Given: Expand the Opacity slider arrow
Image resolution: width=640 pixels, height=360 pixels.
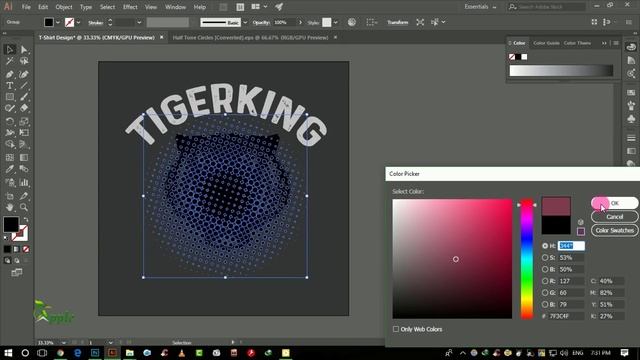Looking at the screenshot, I should (x=300, y=22).
